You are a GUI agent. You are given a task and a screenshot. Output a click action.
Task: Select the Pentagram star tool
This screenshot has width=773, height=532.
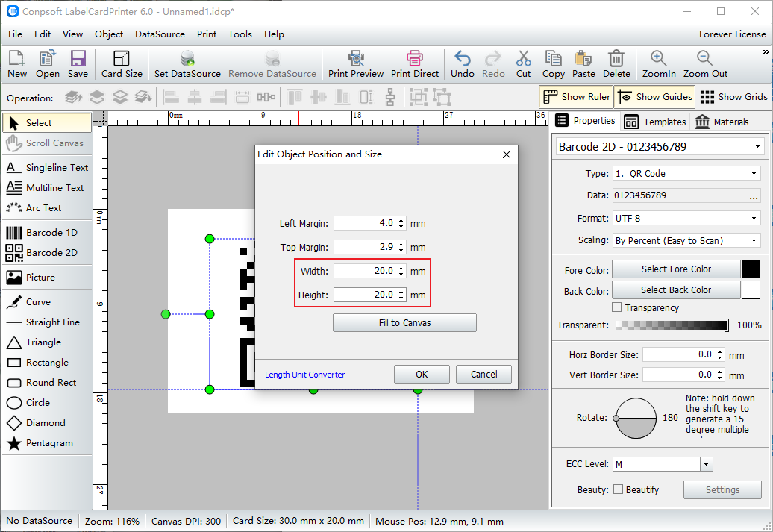pos(47,443)
